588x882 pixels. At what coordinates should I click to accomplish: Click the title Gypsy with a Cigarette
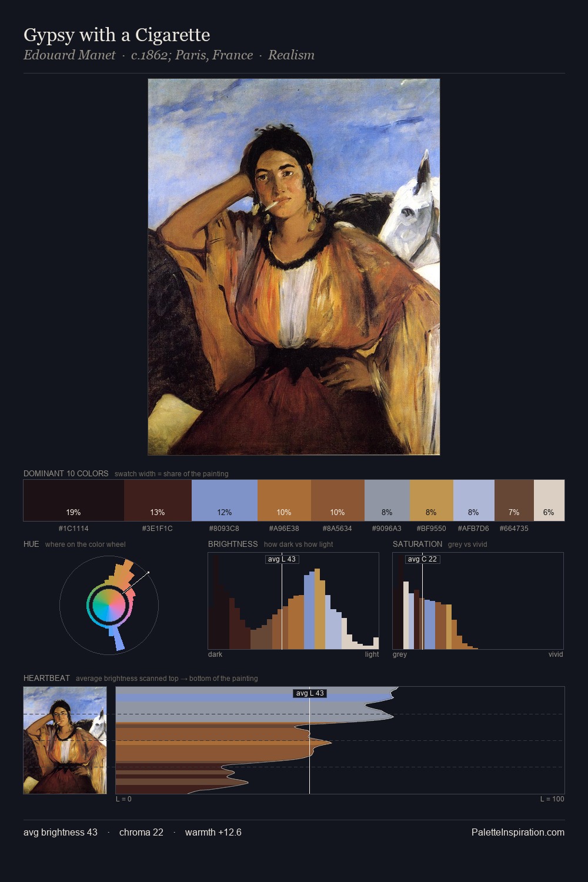click(x=117, y=35)
